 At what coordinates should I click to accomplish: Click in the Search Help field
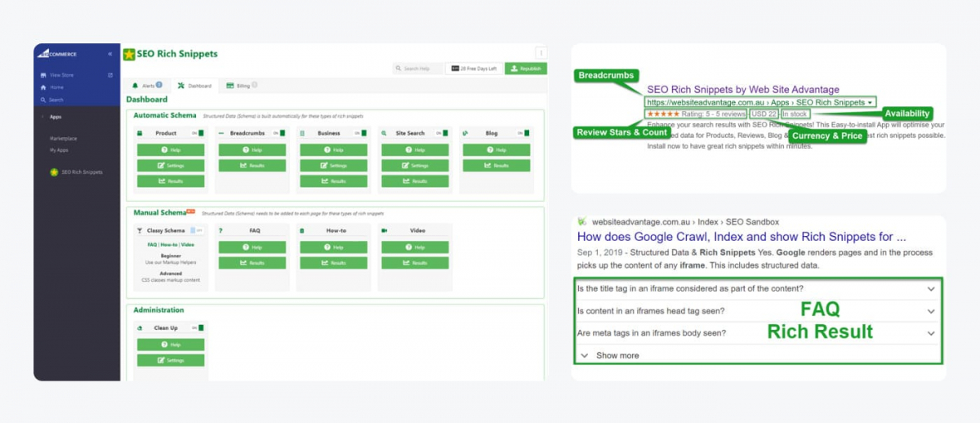tap(416, 69)
